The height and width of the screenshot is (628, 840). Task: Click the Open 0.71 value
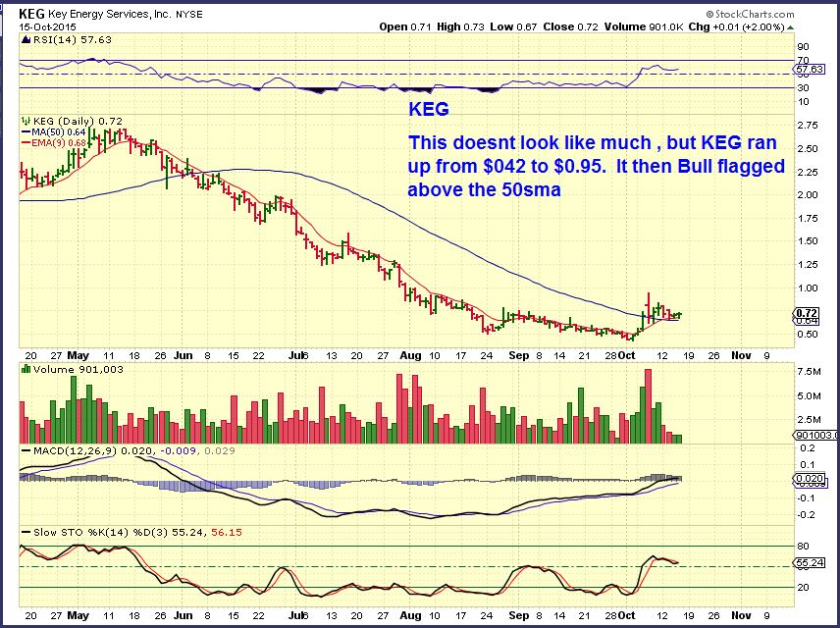pos(405,26)
